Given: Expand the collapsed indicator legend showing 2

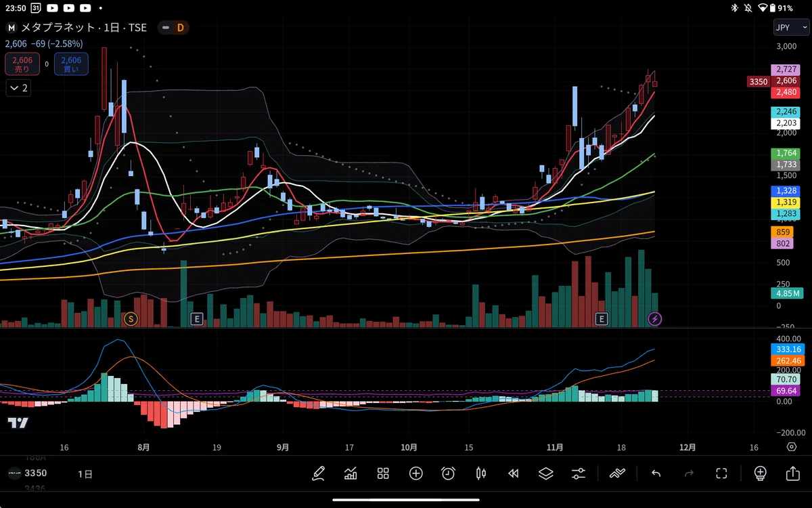Looking at the screenshot, I should click(18, 88).
